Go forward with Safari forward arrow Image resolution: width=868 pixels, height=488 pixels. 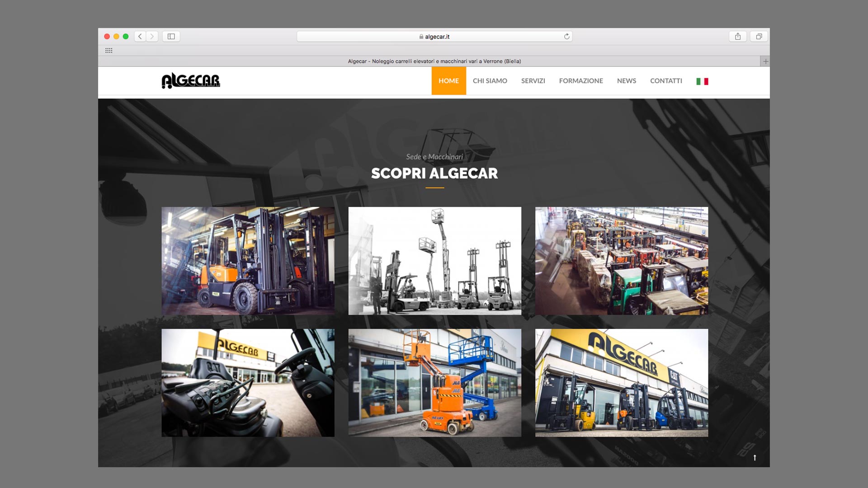[152, 37]
